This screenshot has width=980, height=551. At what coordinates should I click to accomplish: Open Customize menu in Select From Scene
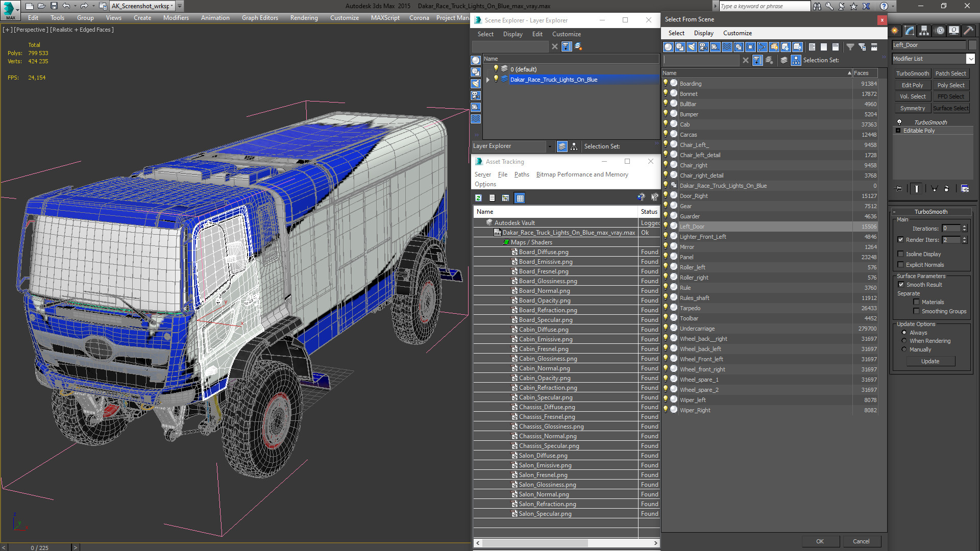pos(737,33)
